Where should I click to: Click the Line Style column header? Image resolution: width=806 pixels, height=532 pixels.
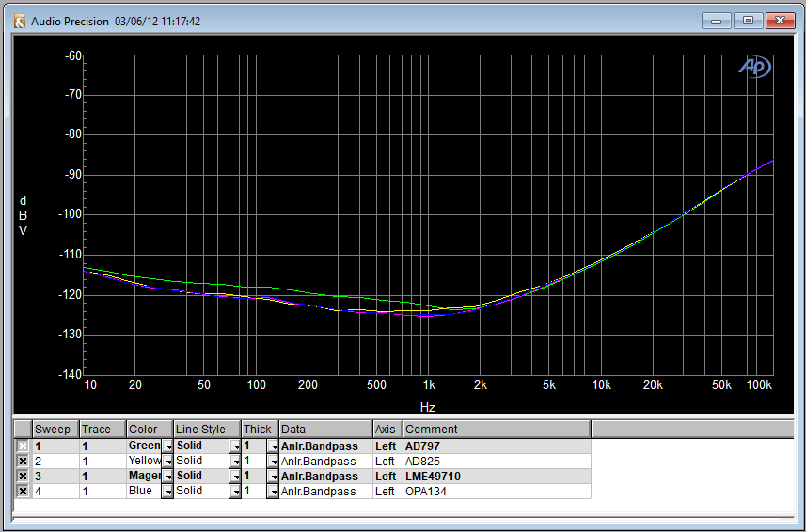207,430
